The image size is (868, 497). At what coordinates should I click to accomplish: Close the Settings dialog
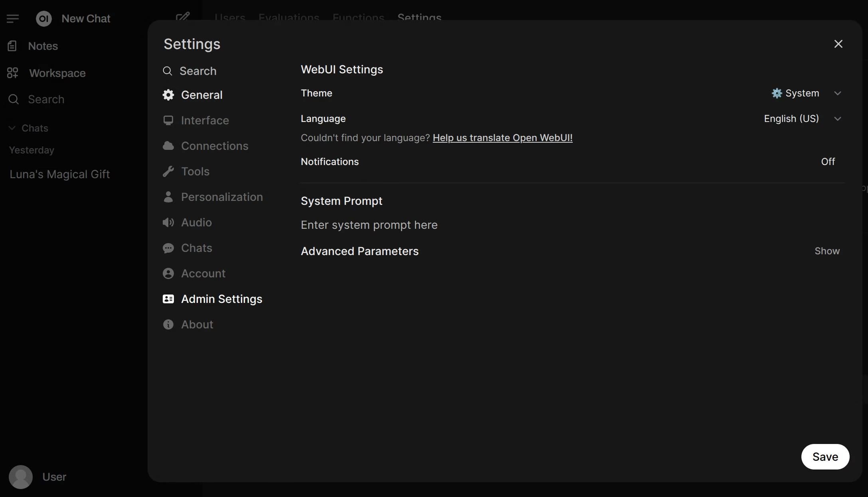point(838,44)
